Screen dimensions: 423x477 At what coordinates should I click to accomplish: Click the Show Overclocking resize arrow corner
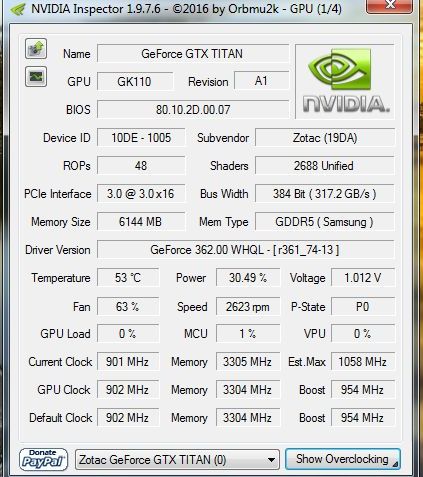click(x=395, y=464)
